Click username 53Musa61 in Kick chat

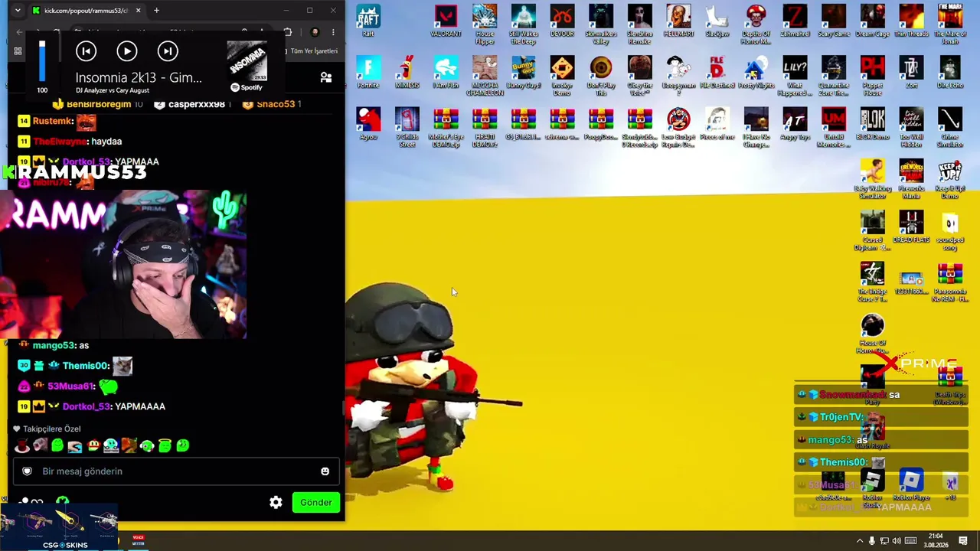pyautogui.click(x=71, y=386)
